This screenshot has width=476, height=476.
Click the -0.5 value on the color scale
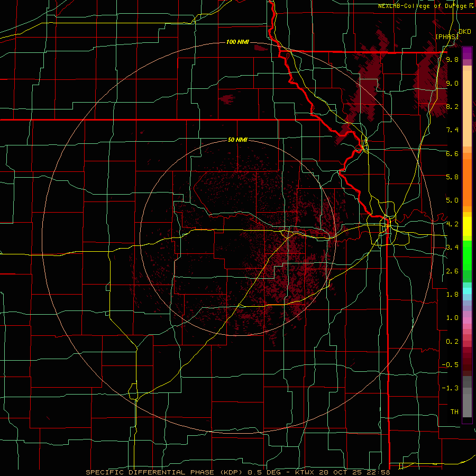(450, 365)
